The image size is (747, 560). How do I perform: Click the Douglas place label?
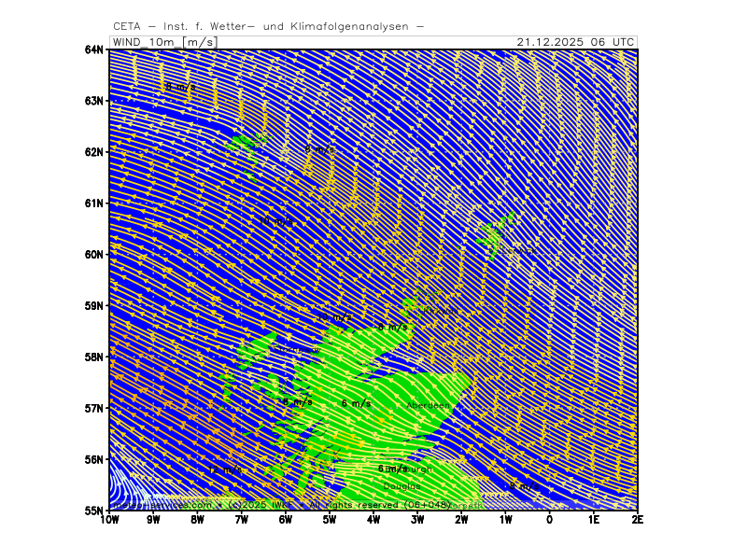[402, 486]
